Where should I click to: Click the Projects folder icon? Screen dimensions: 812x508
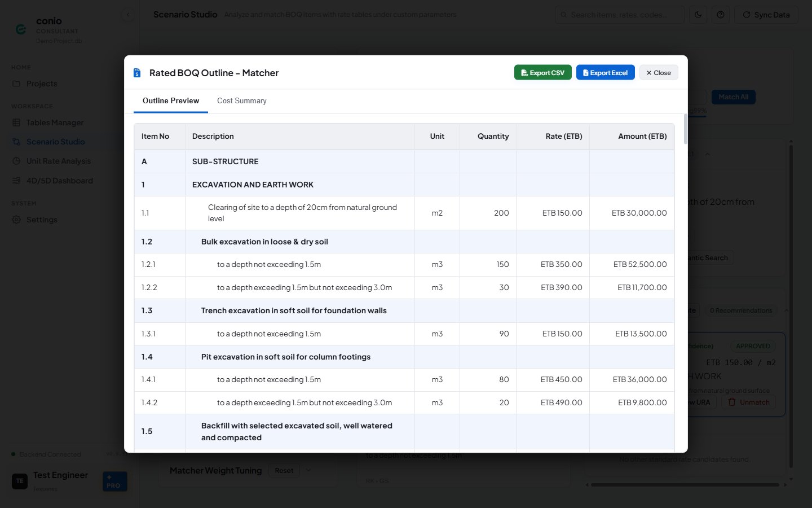pyautogui.click(x=16, y=84)
